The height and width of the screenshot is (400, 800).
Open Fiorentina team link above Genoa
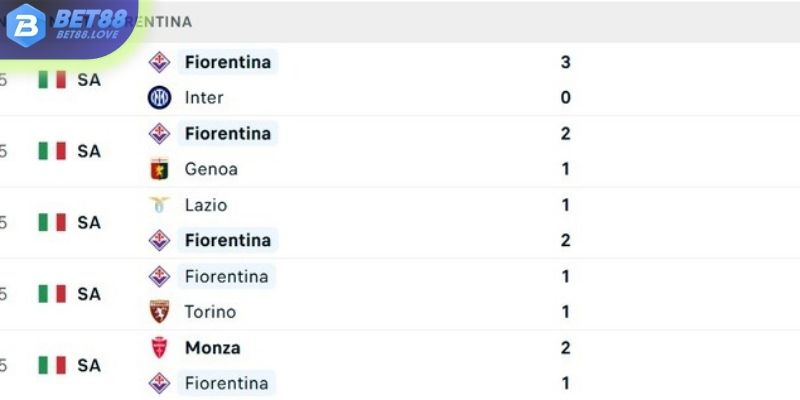(228, 133)
